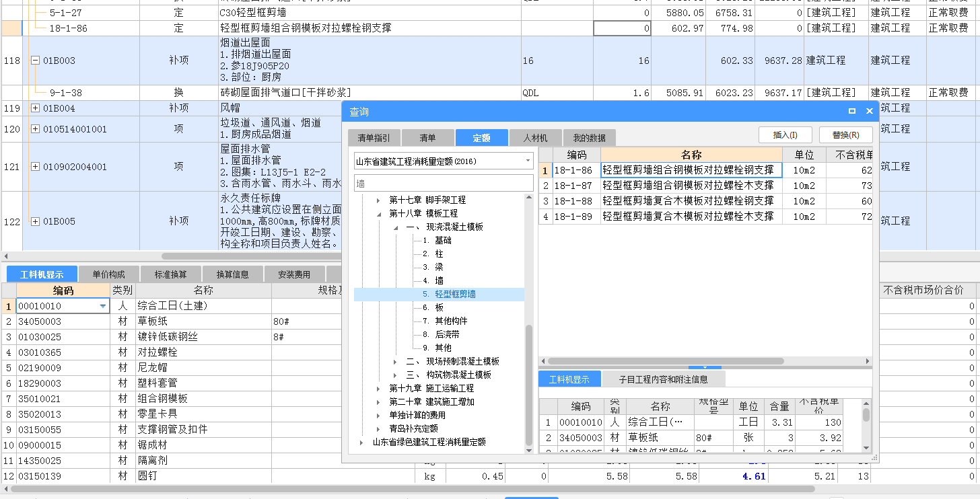The image size is (980, 499).
Task: Select main table row 9-1-38
Action: point(490,93)
